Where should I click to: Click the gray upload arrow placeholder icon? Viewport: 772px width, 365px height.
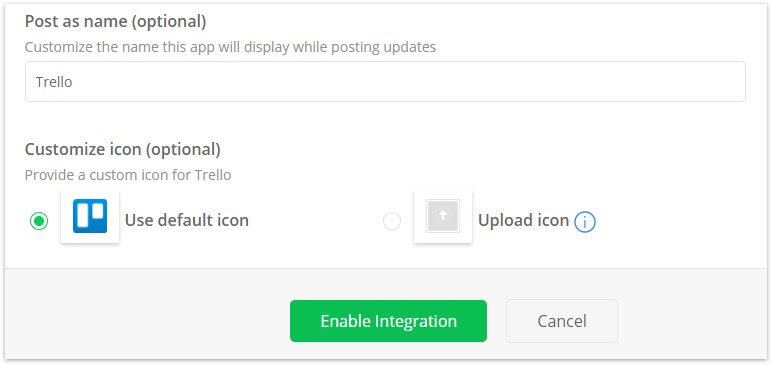click(x=443, y=216)
